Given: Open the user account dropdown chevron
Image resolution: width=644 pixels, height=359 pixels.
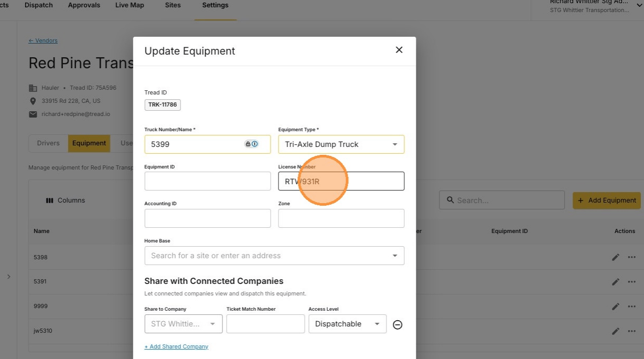Looking at the screenshot, I should click(x=639, y=5).
